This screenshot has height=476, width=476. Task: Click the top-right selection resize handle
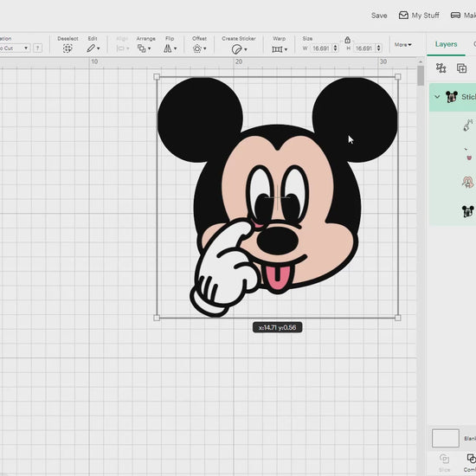click(398, 77)
